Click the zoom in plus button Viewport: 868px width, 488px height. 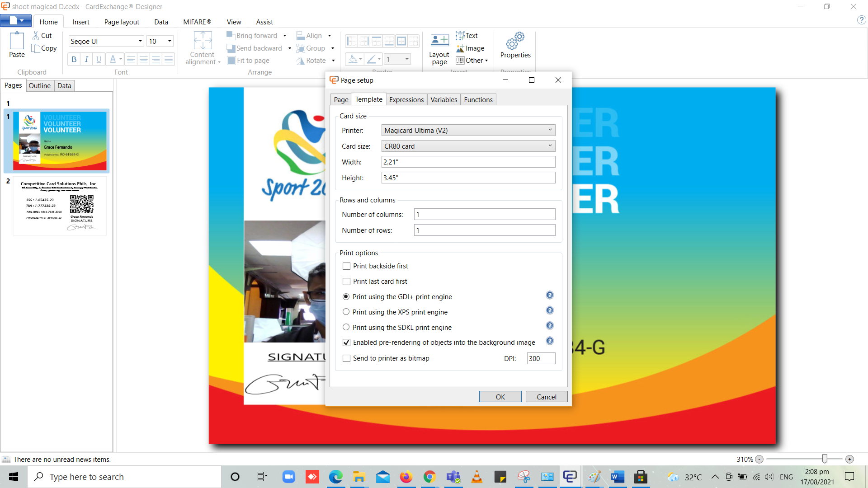pyautogui.click(x=850, y=459)
